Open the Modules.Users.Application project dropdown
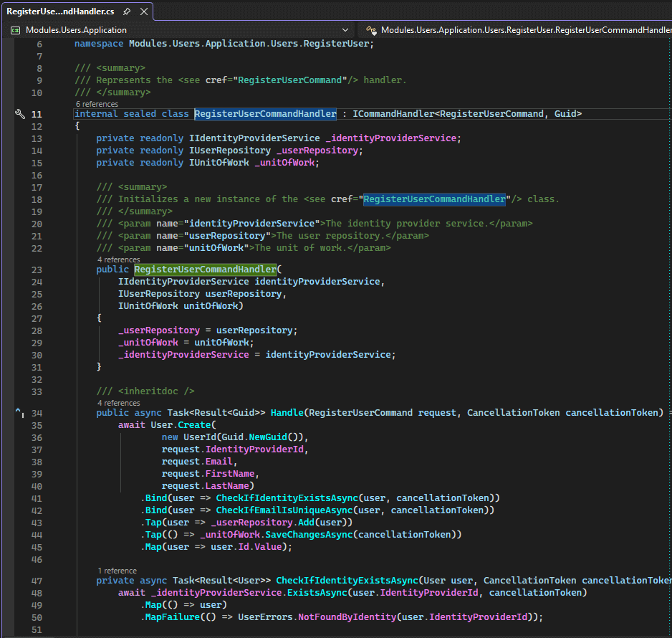 (x=345, y=30)
